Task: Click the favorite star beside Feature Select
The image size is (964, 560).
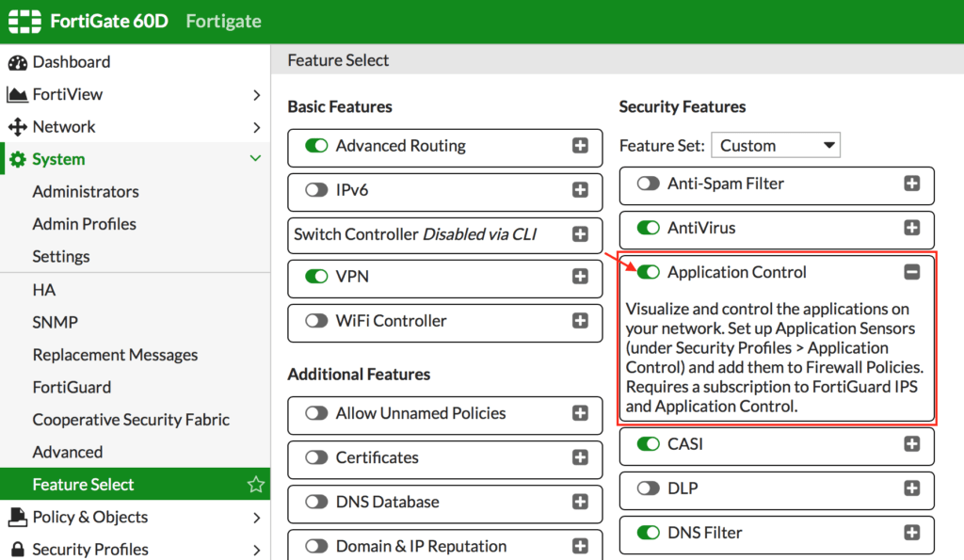Action: [255, 485]
